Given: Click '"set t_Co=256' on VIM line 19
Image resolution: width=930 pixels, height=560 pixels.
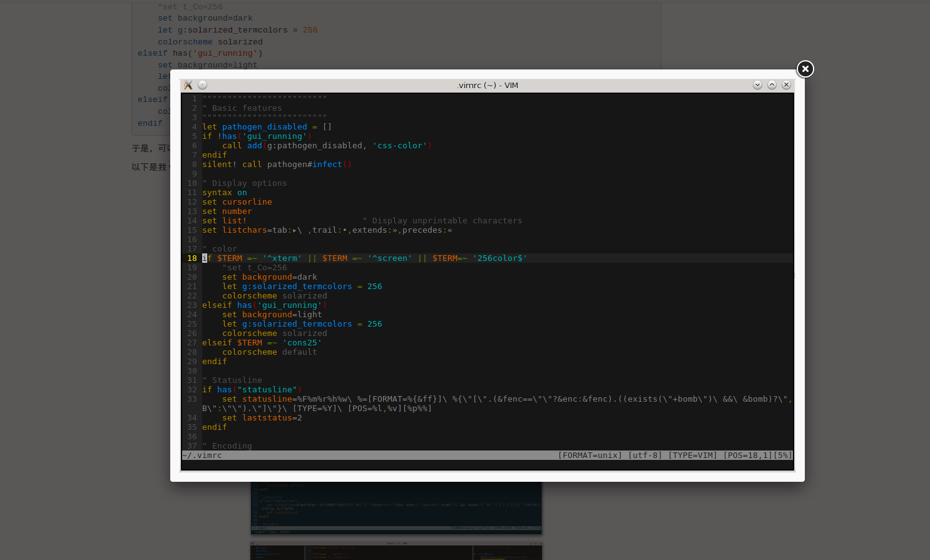Looking at the screenshot, I should tap(255, 268).
